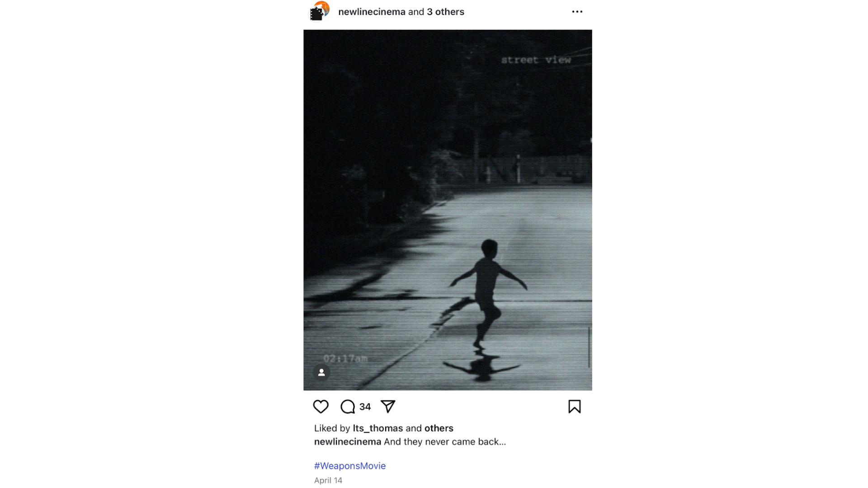Save the post with the bookmark icon
868x488 pixels.
click(574, 407)
